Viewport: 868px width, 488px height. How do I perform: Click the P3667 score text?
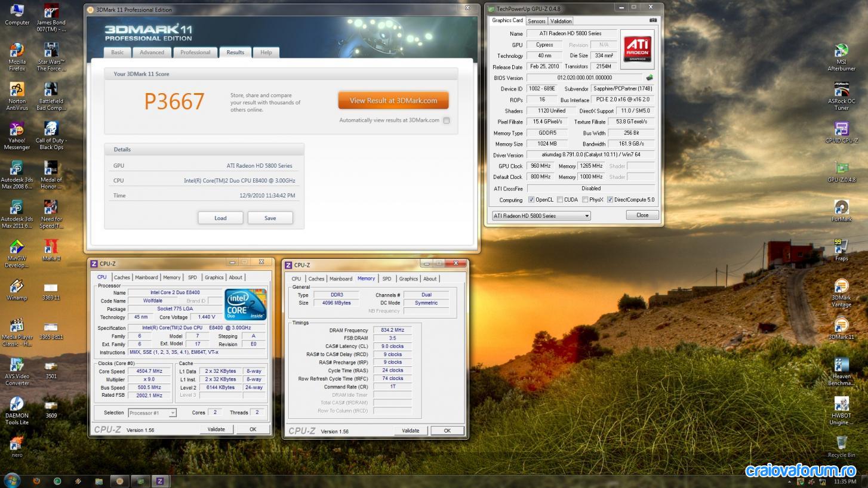pyautogui.click(x=174, y=101)
